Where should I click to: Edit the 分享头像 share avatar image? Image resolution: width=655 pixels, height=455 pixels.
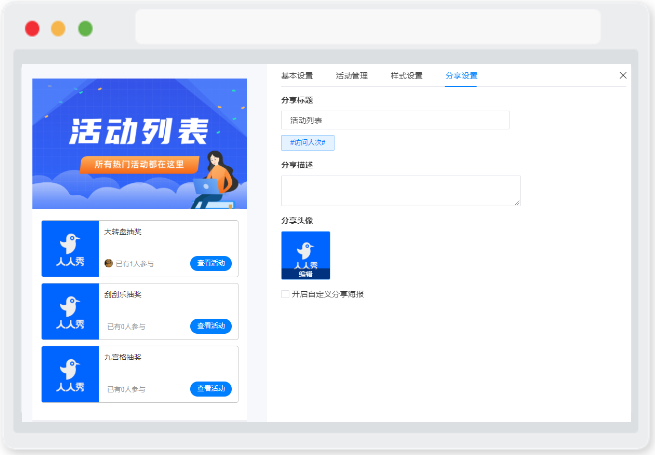pyautogui.click(x=305, y=255)
